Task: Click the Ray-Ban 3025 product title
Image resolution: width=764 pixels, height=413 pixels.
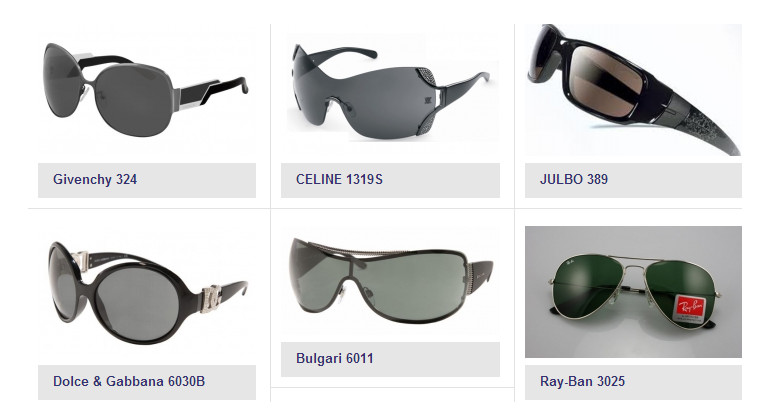Action: (582, 381)
